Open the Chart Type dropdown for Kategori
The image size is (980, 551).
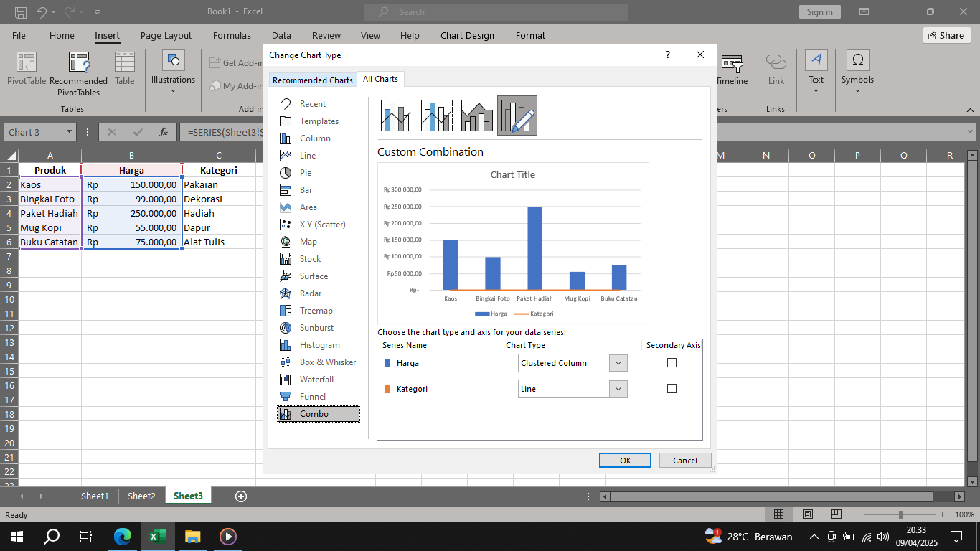pos(617,389)
